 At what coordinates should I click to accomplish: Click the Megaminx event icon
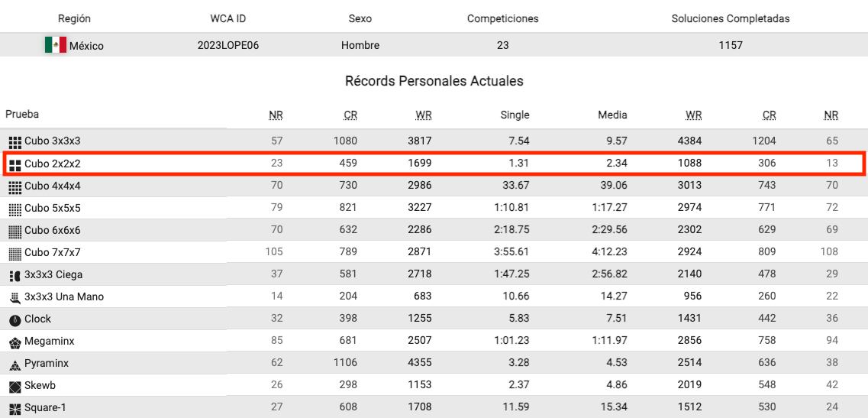(15, 342)
